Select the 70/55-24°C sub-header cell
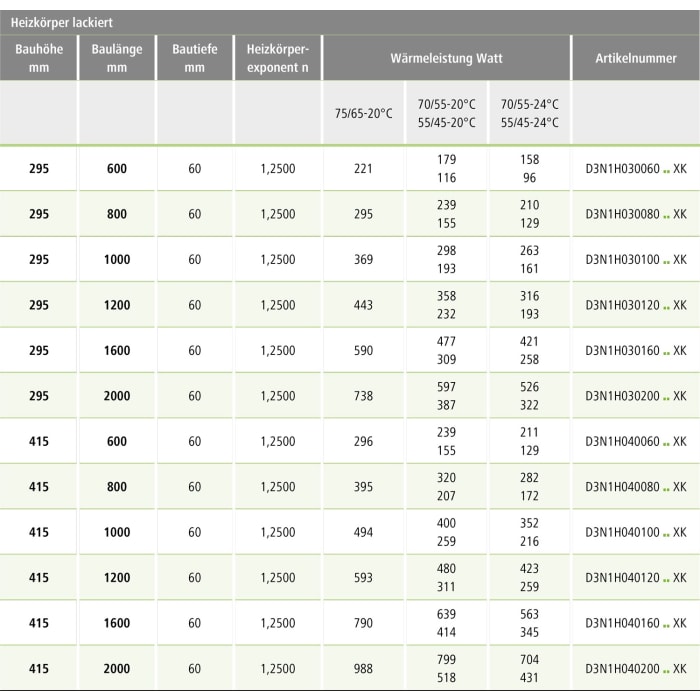 (x=529, y=113)
